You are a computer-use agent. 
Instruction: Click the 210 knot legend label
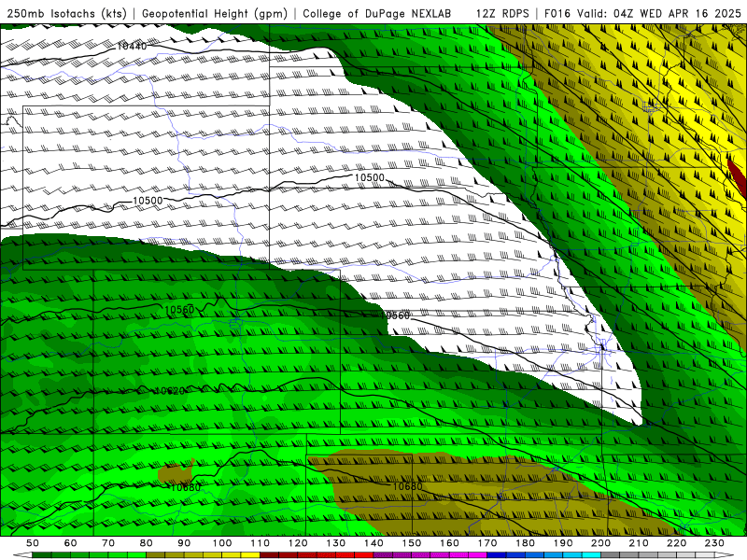click(x=639, y=543)
